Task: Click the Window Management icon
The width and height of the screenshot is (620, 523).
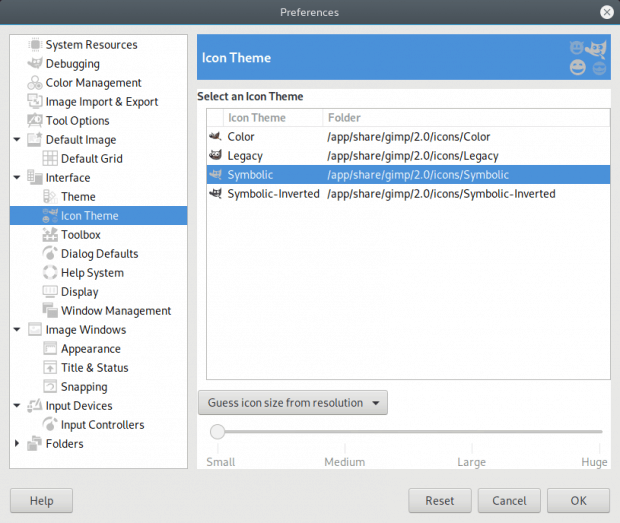Action: [x=50, y=310]
